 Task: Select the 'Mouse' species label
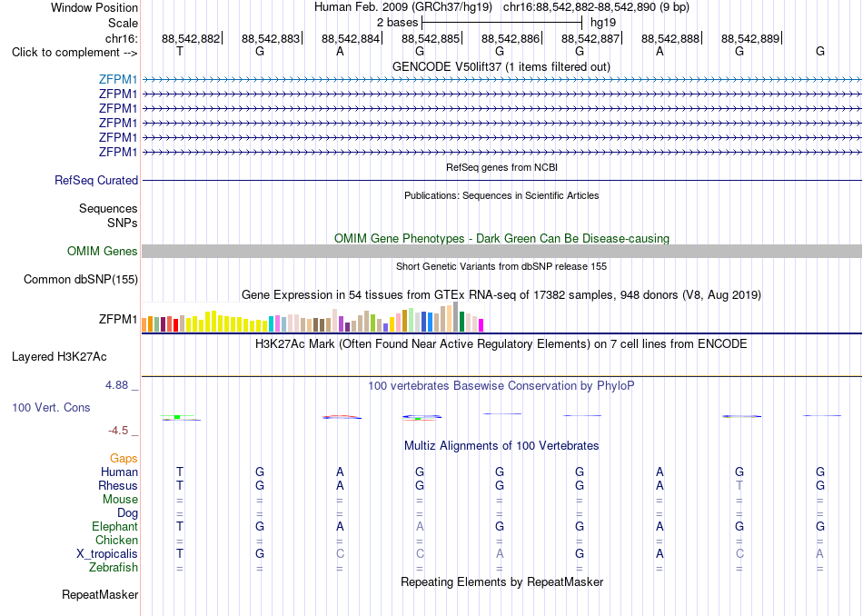click(x=120, y=500)
